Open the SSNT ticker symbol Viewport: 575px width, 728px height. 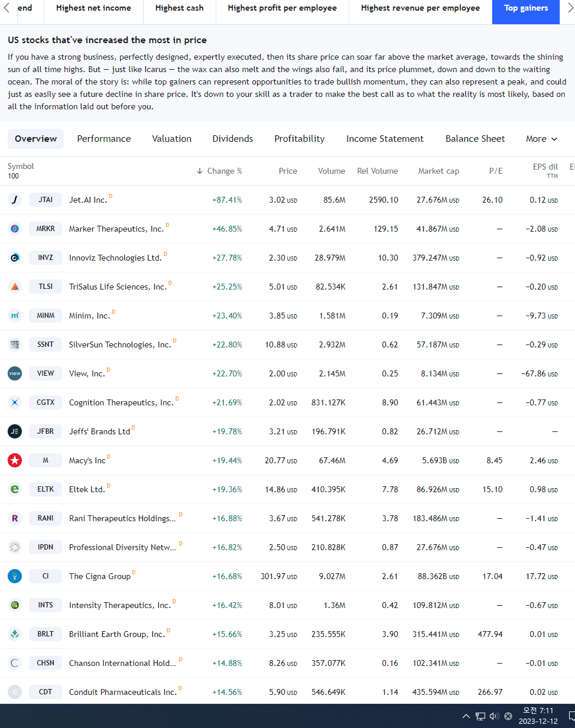[46, 344]
